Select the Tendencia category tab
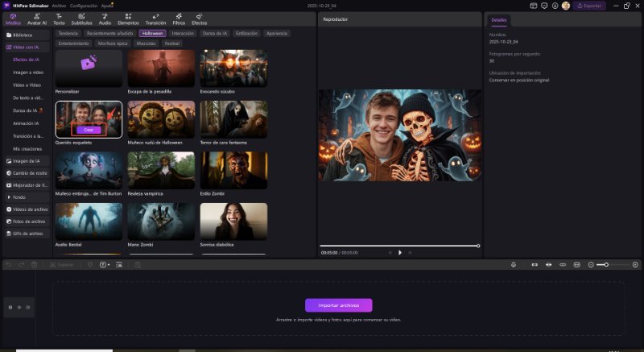 point(68,34)
